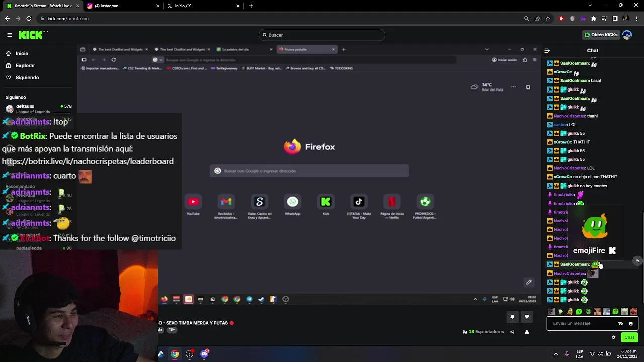Image resolution: width=644 pixels, height=362 pixels.
Task: Report the stream via warning icon
Action: coord(527,332)
